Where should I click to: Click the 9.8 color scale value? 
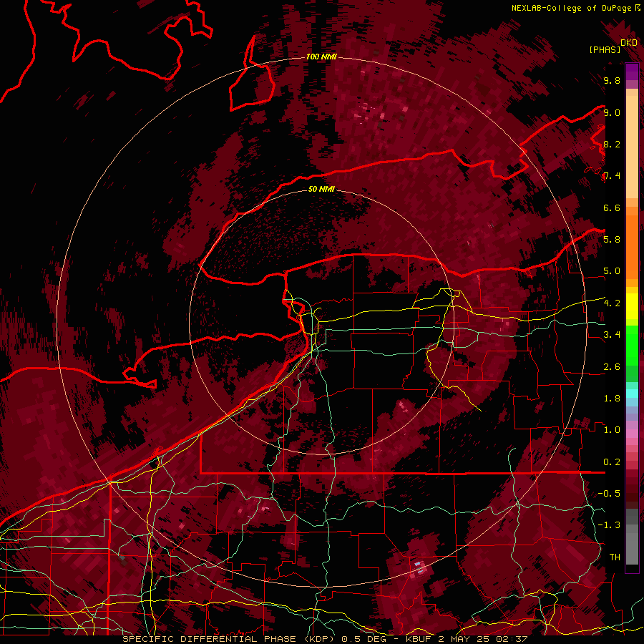coord(612,80)
